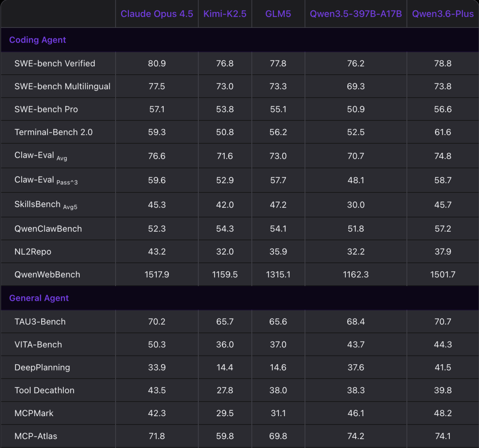Click the 57.7 Claw-Eval Pass^3 score

click(278, 180)
